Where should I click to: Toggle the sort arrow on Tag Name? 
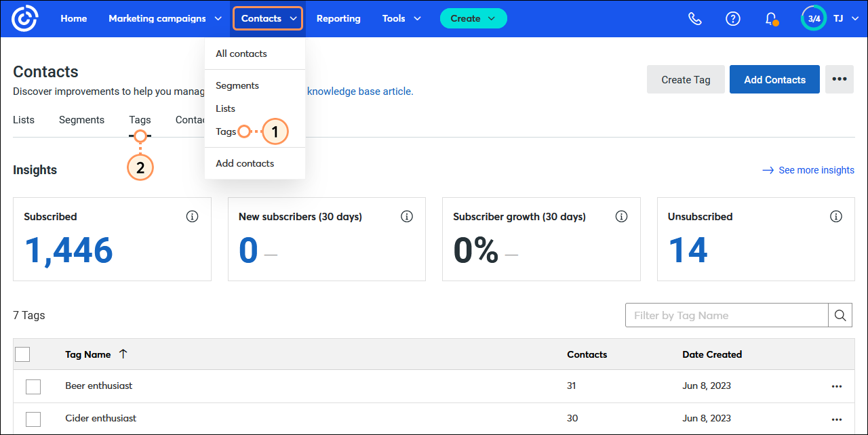123,354
